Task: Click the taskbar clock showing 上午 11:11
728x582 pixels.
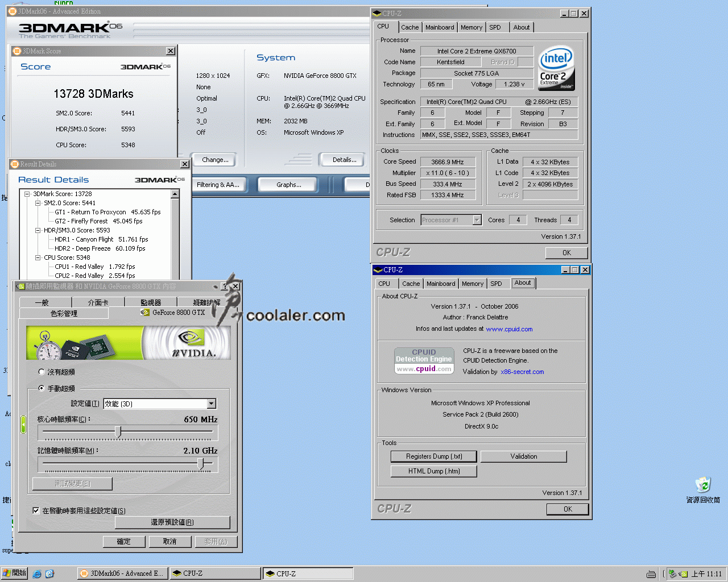Action: tap(706, 574)
